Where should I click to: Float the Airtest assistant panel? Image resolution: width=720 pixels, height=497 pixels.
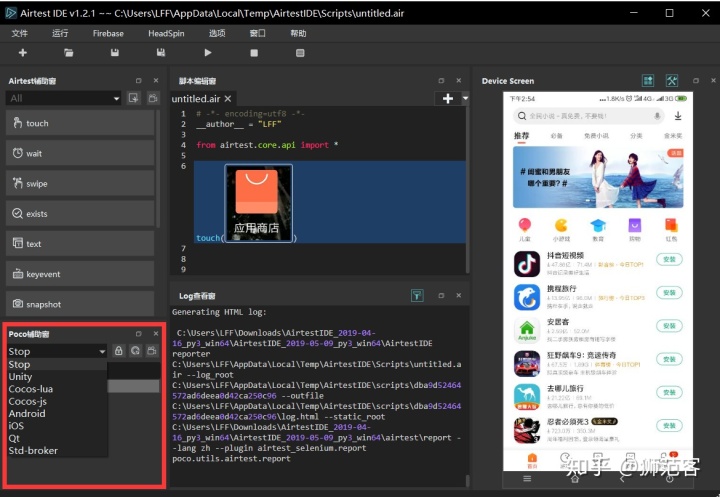(x=139, y=81)
